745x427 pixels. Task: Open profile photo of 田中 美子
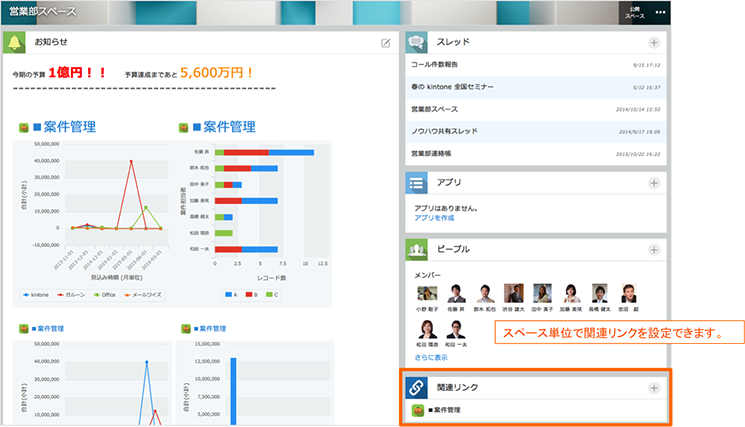542,294
